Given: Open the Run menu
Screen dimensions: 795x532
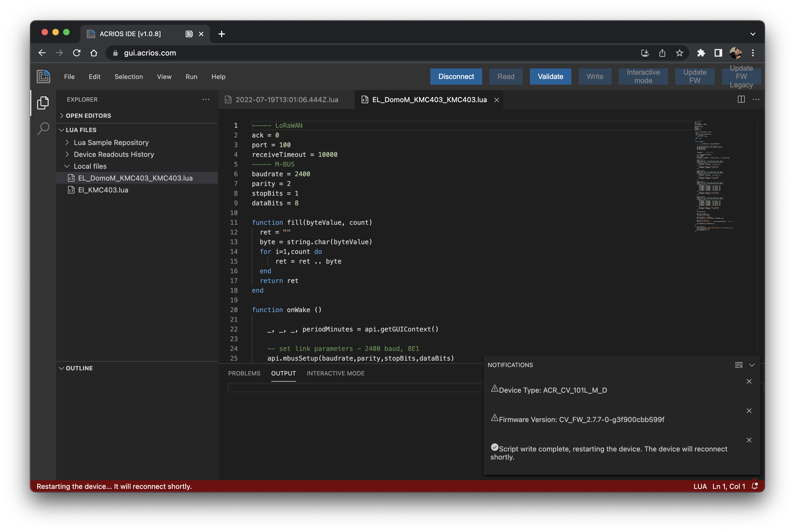Looking at the screenshot, I should [x=191, y=77].
